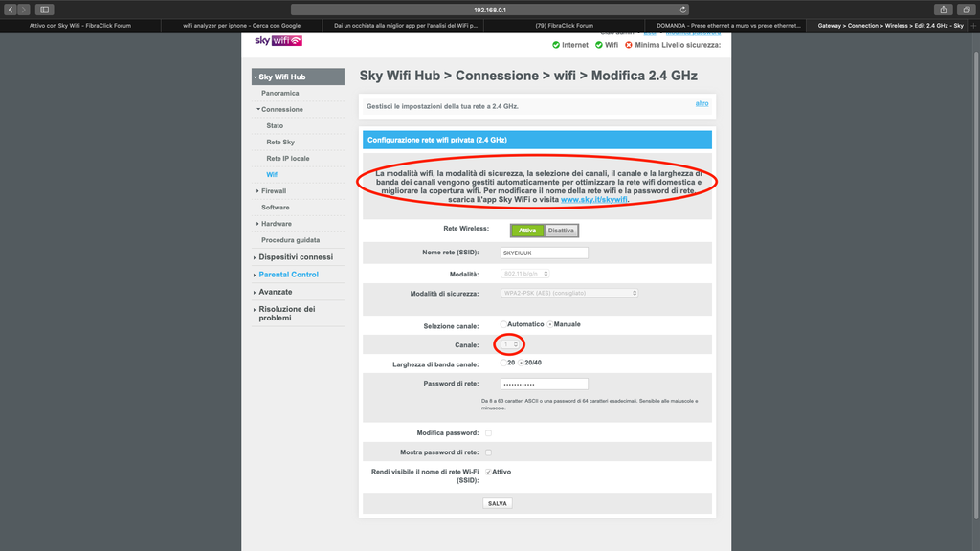Click the Sky Wifi logo
The height and width of the screenshot is (551, 980).
278,40
